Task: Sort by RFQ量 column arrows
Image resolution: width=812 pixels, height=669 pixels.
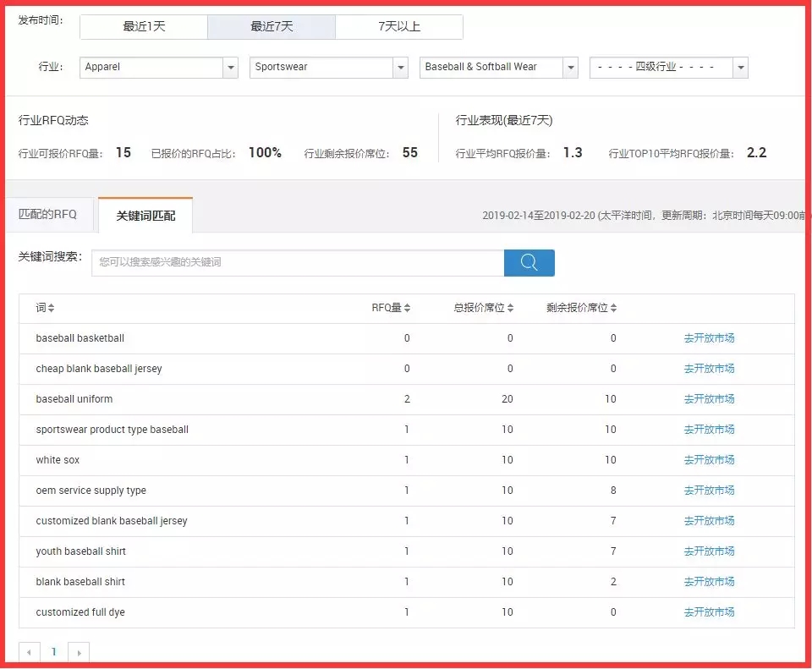Action: point(407,308)
